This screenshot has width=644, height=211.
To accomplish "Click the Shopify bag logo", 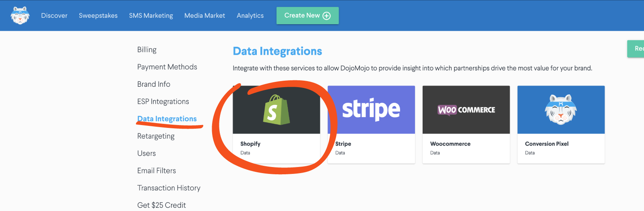I will tap(277, 110).
